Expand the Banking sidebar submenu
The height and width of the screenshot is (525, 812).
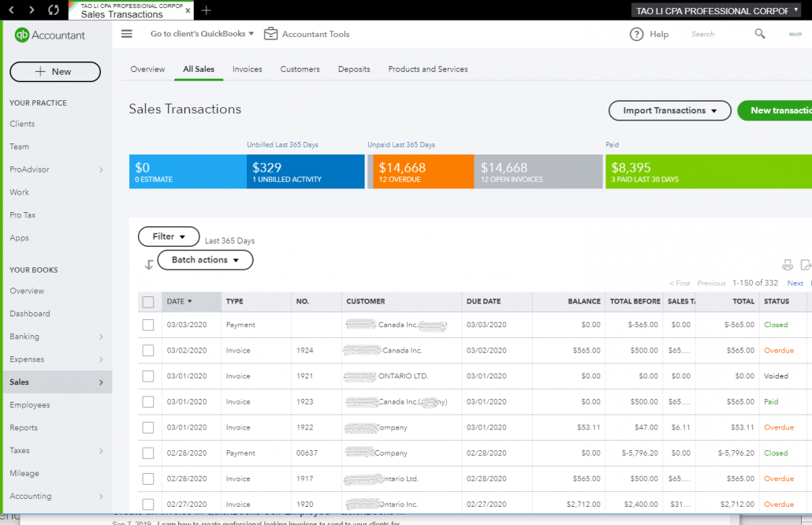101,337
